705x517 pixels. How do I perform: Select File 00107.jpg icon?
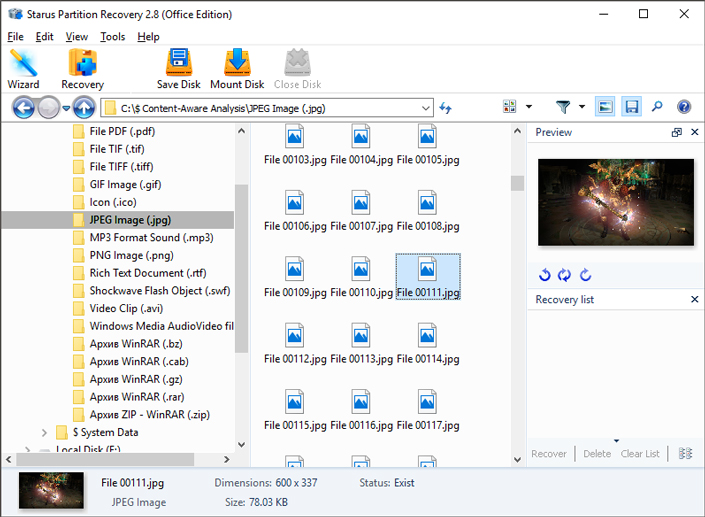[361, 202]
